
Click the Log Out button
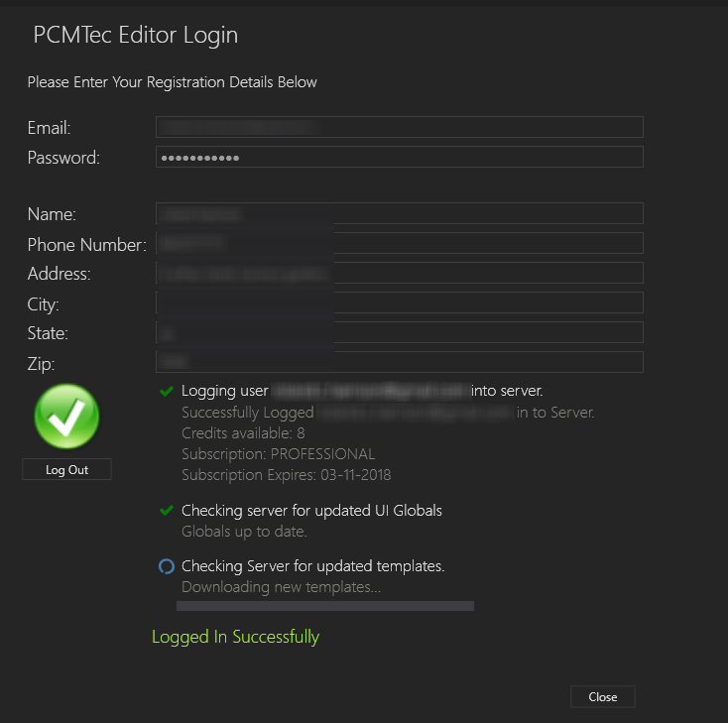[x=66, y=469]
